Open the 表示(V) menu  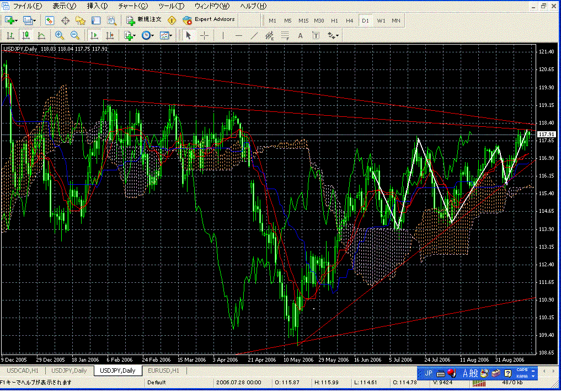point(65,6)
